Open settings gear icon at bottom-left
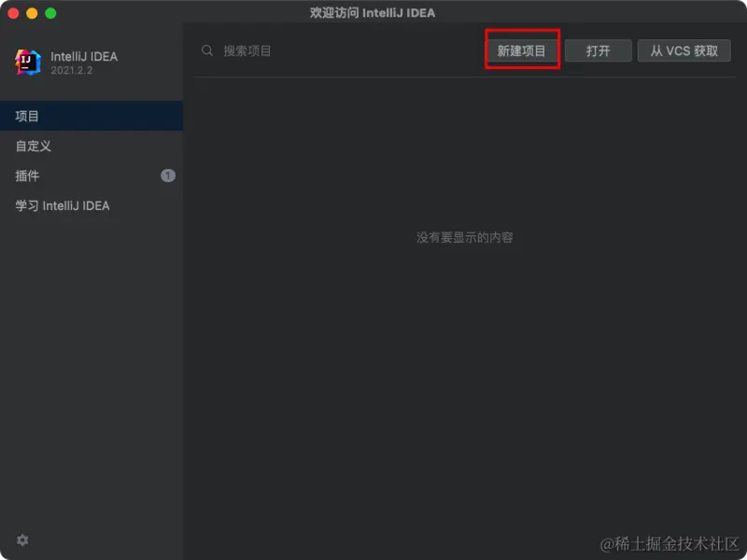Screen dimensions: 747x560 tap(22, 540)
